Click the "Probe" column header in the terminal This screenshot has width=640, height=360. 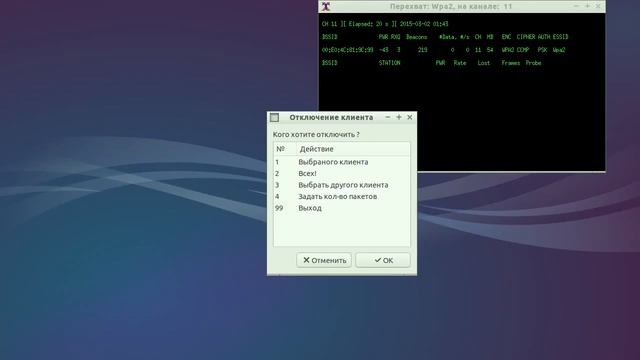[x=533, y=63]
